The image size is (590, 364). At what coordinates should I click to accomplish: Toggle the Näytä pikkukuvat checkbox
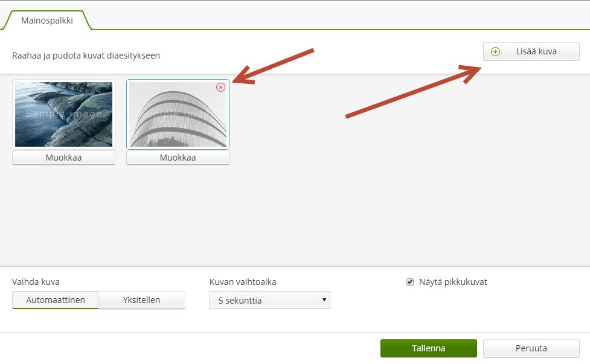coord(410,282)
